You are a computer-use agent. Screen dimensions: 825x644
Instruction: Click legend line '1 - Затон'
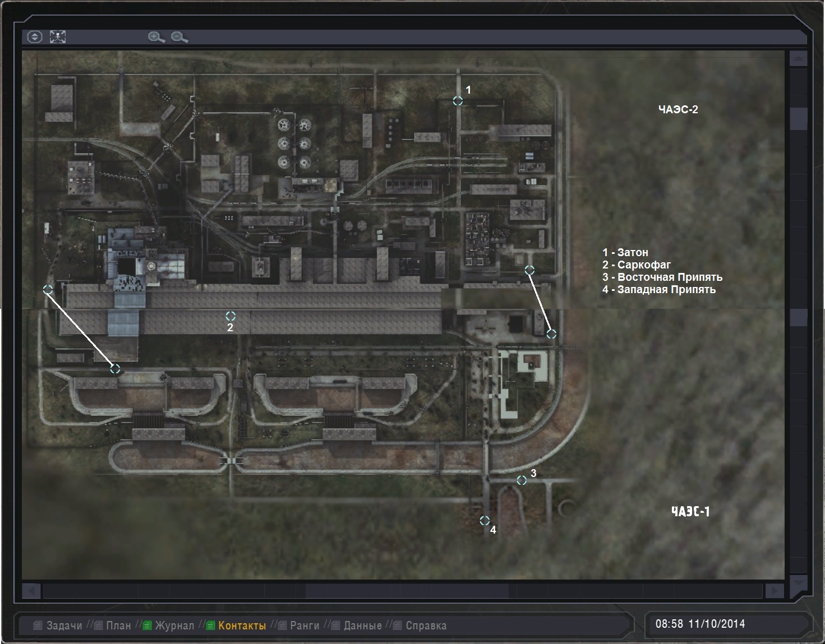pos(625,252)
